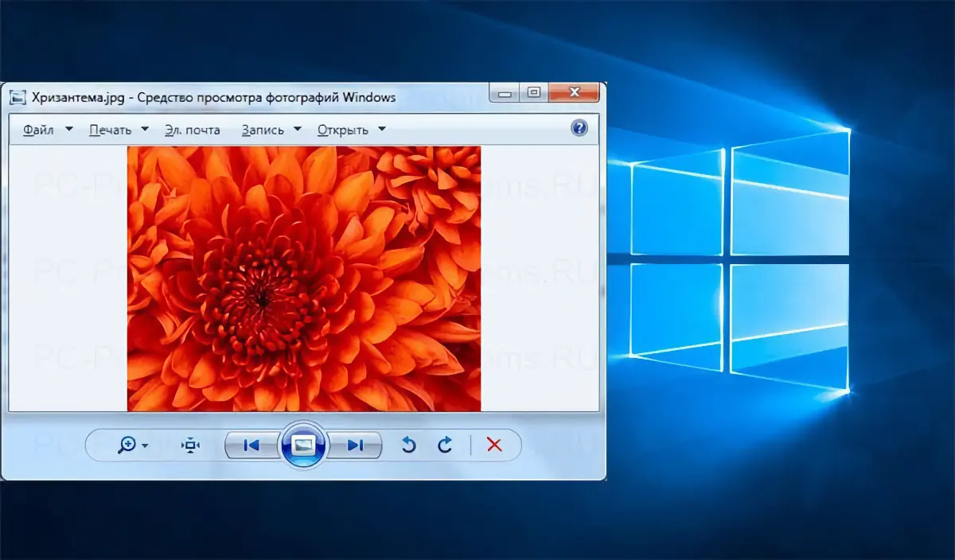Open the Файл menu
Viewport: 955px width, 560px height.
(39, 130)
